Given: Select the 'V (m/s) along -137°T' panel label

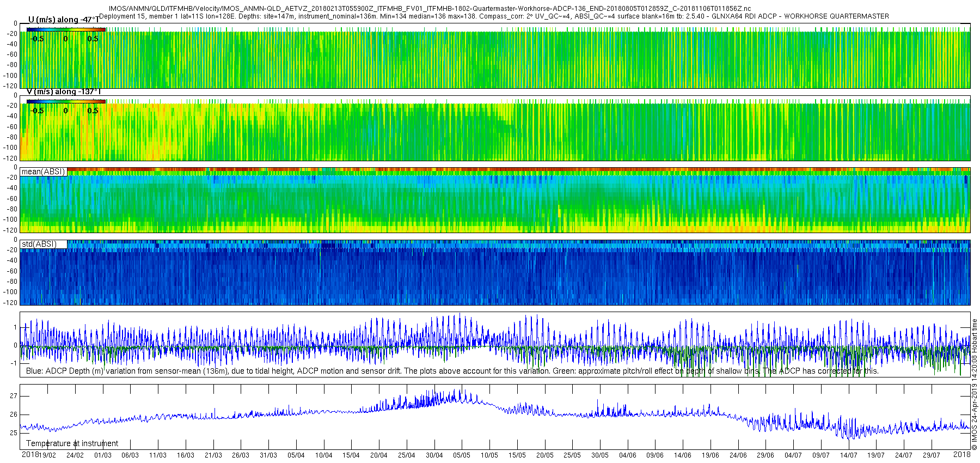Looking at the screenshot, I should [x=64, y=92].
